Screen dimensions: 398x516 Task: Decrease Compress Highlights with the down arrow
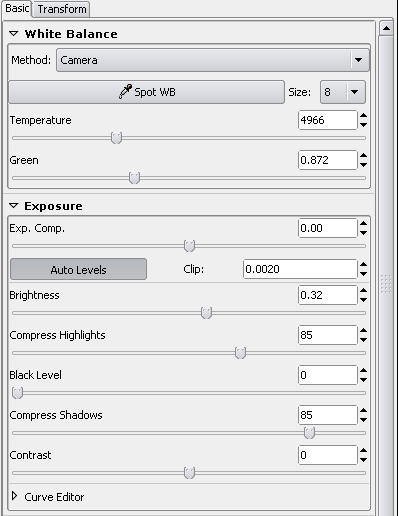[363, 340]
